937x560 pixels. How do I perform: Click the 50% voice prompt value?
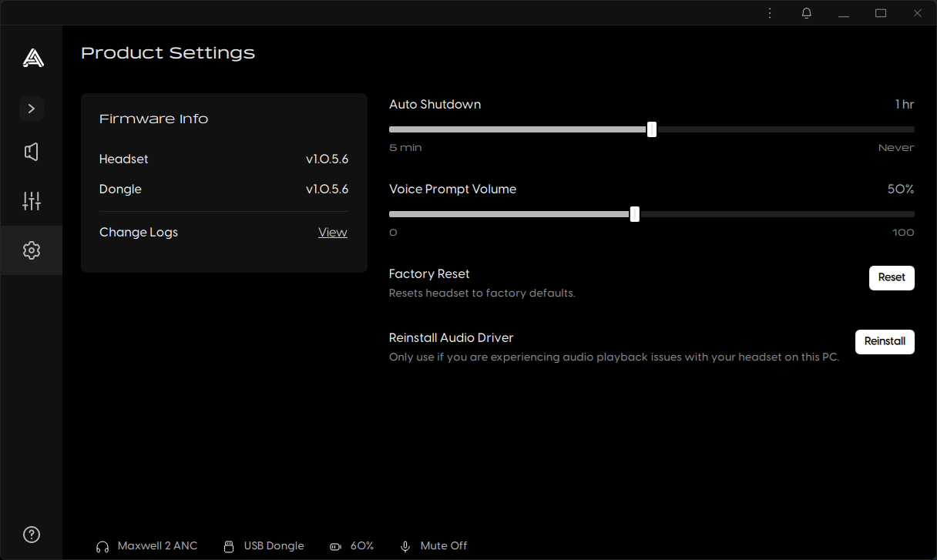tap(901, 189)
